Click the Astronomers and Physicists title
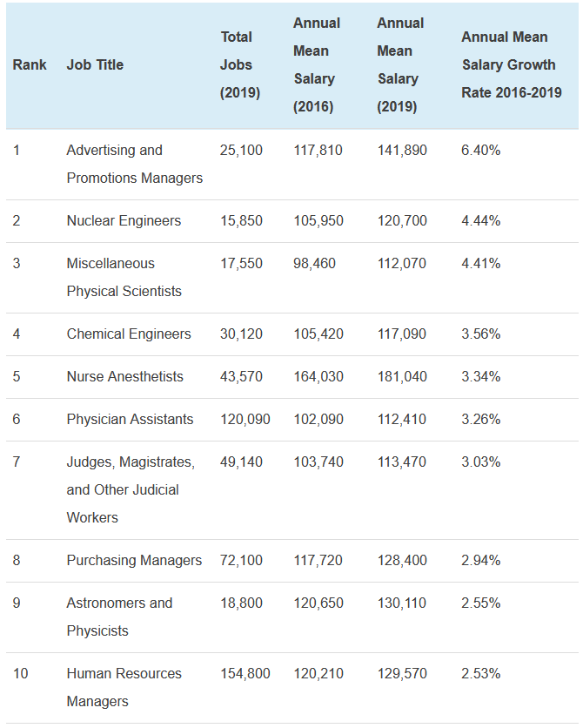The height and width of the screenshot is (728, 583). [x=119, y=617]
